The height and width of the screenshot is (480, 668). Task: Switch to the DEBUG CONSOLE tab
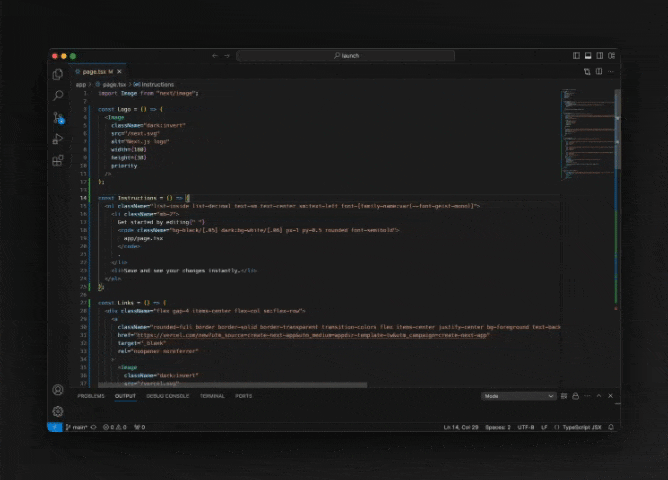pos(167,396)
